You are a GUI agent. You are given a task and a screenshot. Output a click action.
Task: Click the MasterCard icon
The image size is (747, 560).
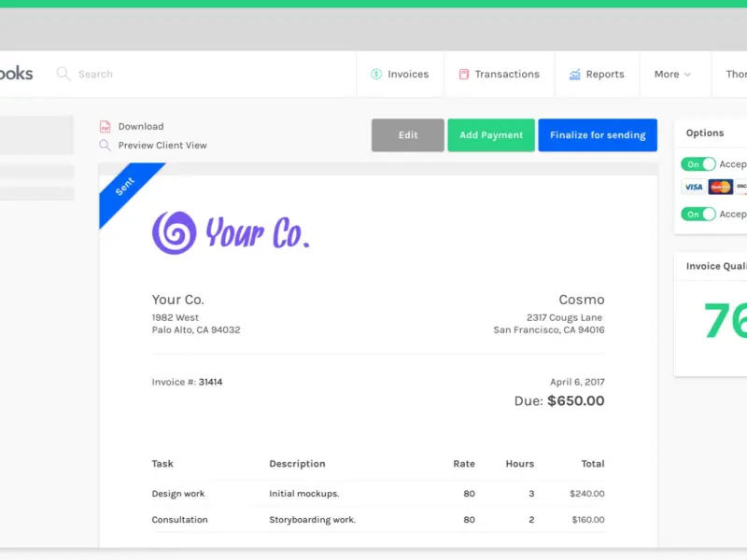[x=720, y=187]
